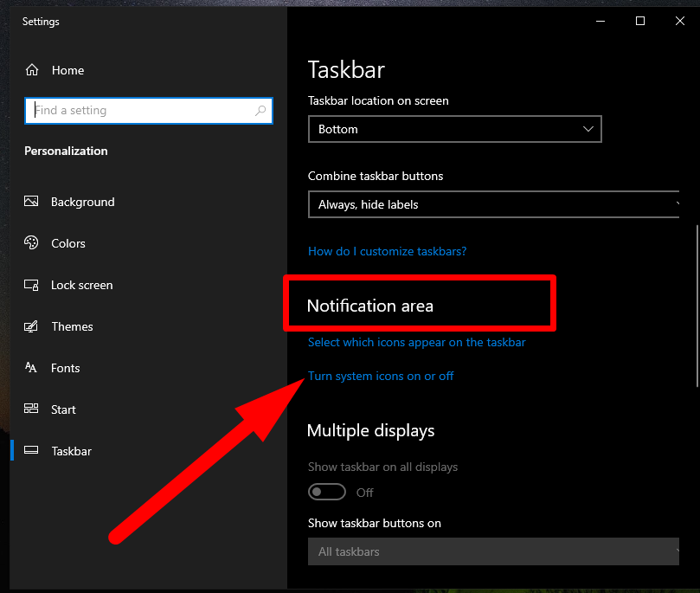The width and height of the screenshot is (700, 593).
Task: Click the Multiple displays heading
Action: coord(370,430)
